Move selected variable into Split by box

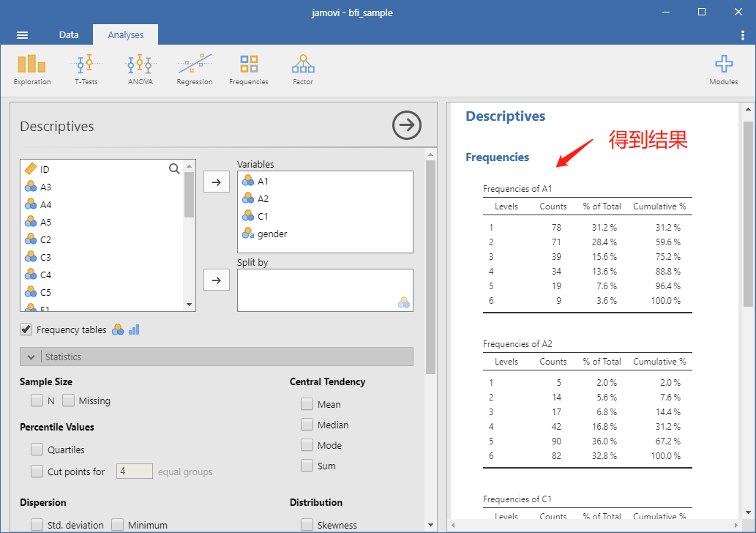[217, 280]
